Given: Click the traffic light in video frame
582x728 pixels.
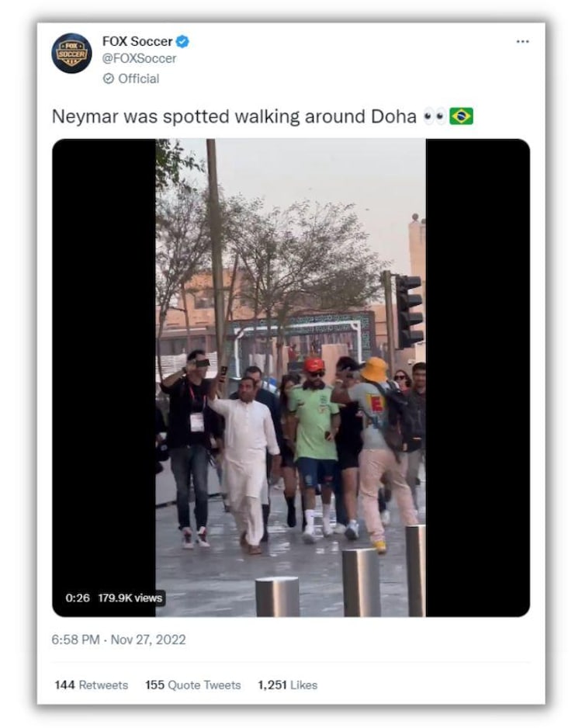Looking at the screenshot, I should pos(409,311).
